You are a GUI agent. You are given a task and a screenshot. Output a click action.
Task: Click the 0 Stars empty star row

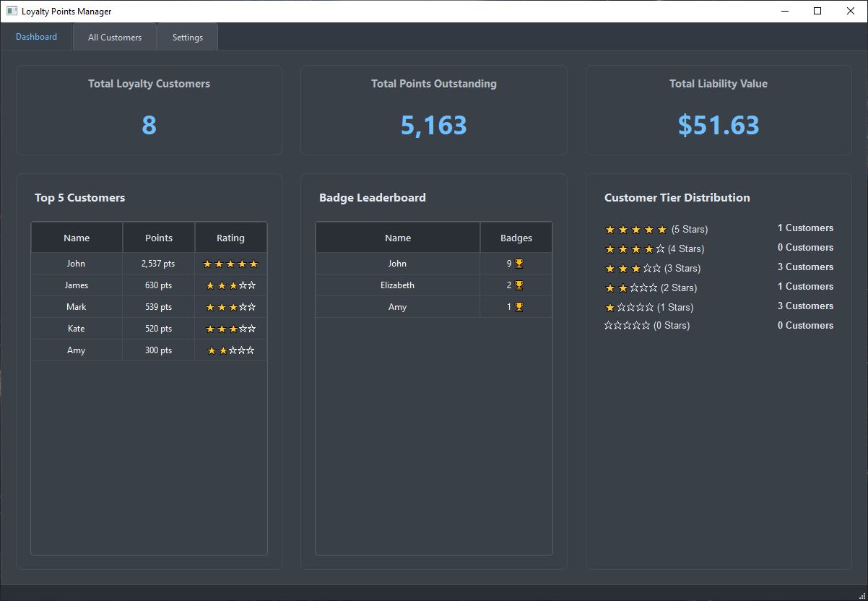pos(627,326)
